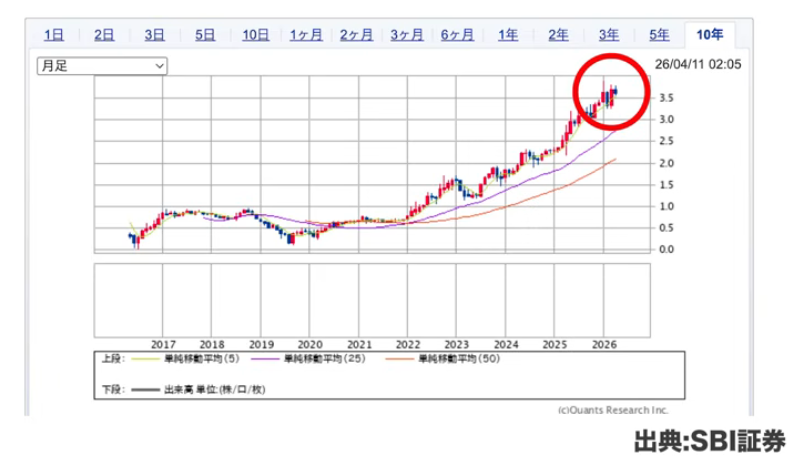The image size is (792, 460).
Task: Show the 5日 chart view
Action: pyautogui.click(x=205, y=34)
